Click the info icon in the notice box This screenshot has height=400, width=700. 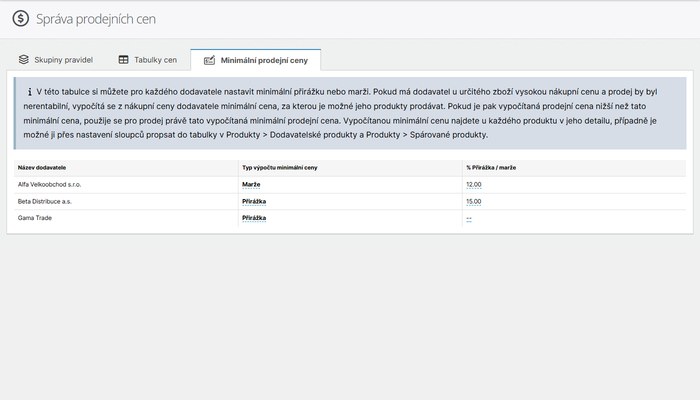[x=29, y=92]
